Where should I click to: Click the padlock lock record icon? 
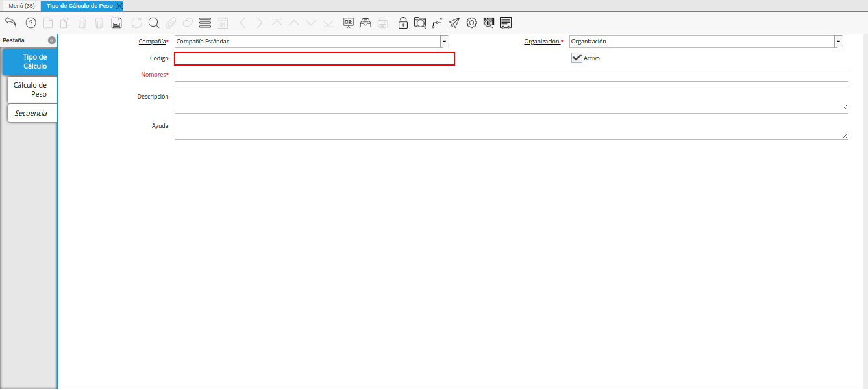tap(403, 23)
